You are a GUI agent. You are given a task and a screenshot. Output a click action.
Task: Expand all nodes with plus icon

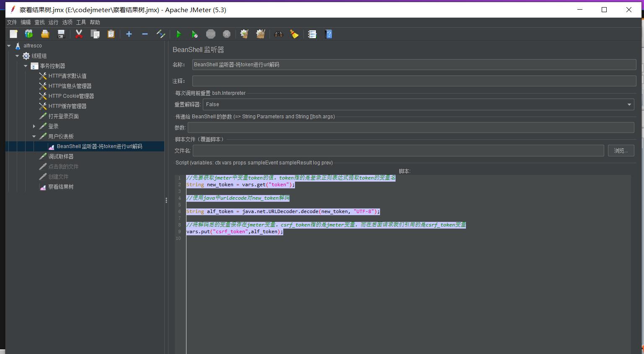[129, 34]
